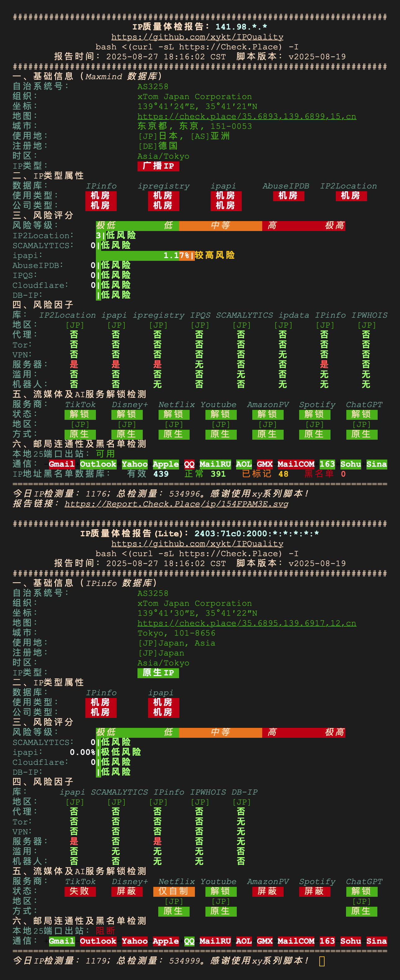Viewport: 400px width, 980px height.
Task: Click the terminal cursor after the last line
Action: tap(322, 961)
